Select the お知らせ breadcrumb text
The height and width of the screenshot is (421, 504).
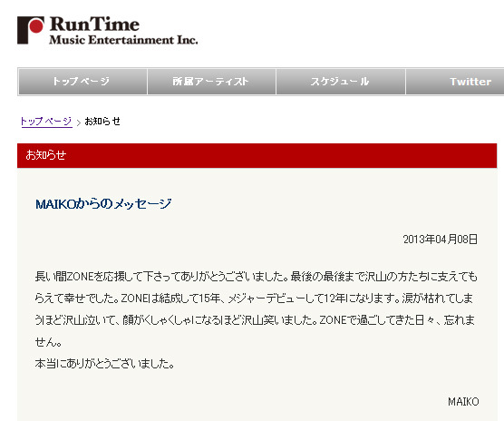102,122
